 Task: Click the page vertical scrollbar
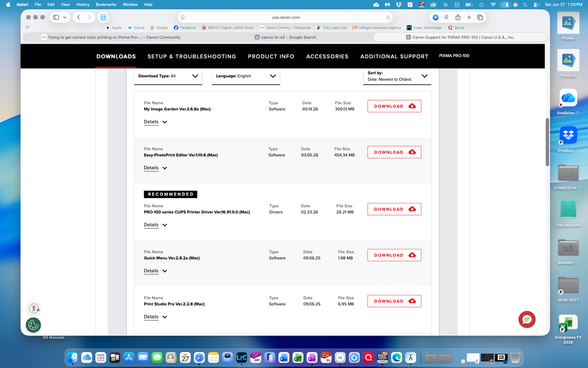click(547, 142)
